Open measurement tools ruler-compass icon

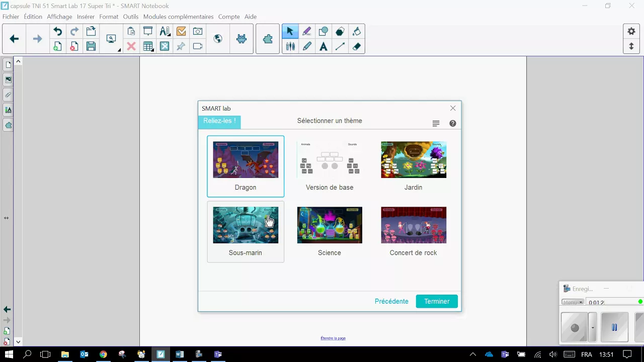(165, 31)
